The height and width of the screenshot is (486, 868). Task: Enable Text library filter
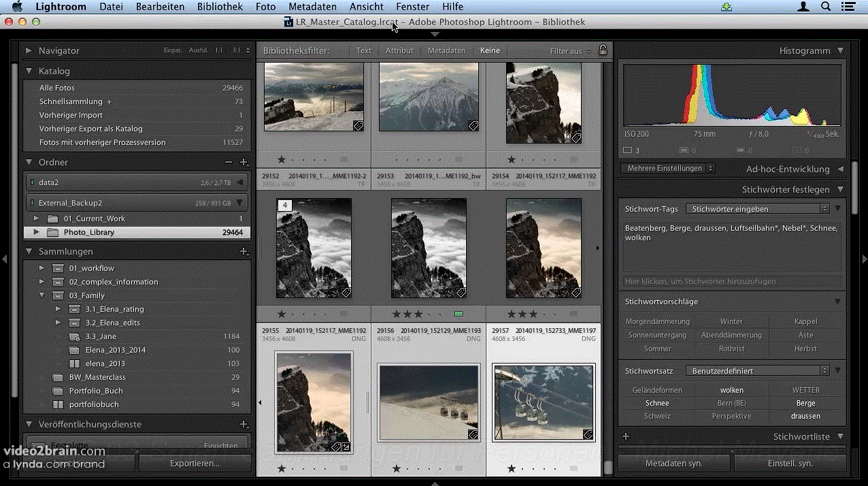[364, 50]
